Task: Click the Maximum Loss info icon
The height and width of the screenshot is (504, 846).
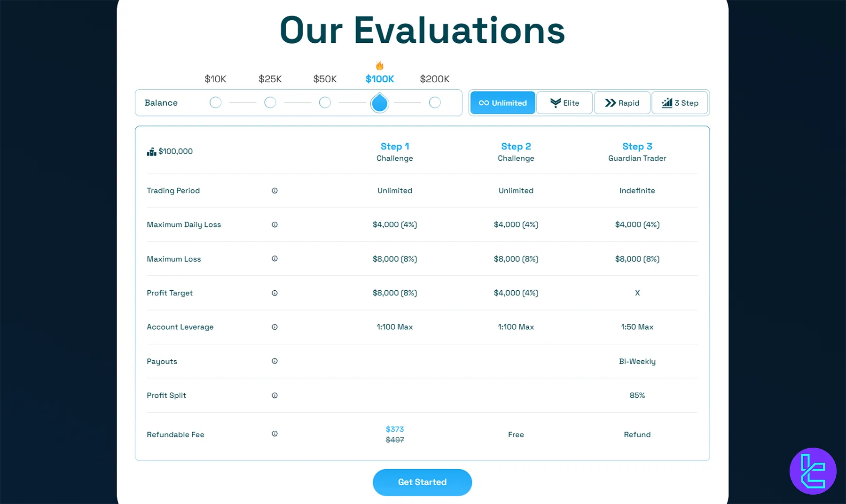Action: 274,259
